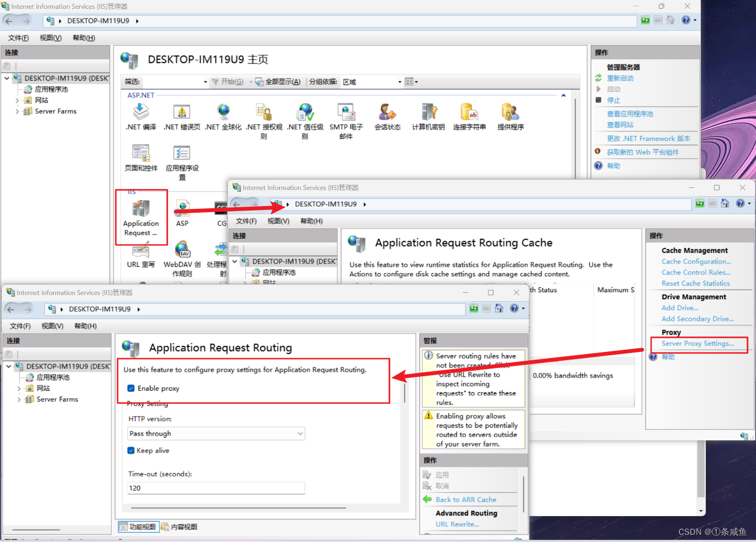Click the Back to ARR Cache link

(x=466, y=499)
